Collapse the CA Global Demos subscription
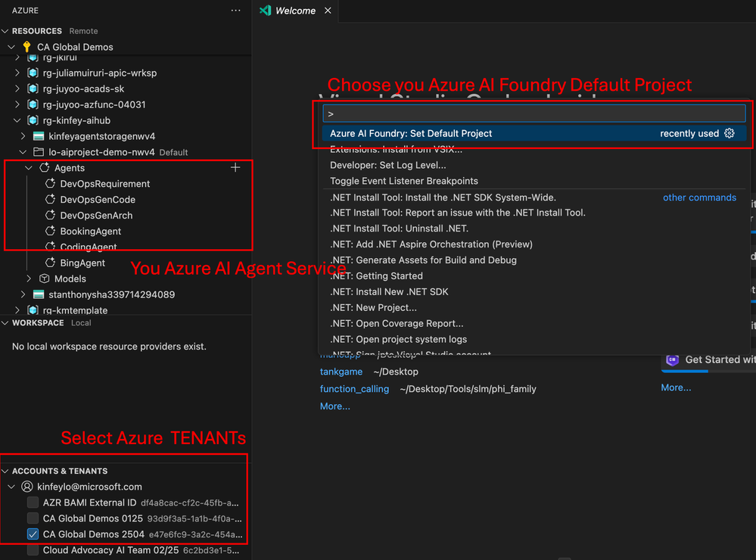Screen dimensions: 756x560 [11, 47]
